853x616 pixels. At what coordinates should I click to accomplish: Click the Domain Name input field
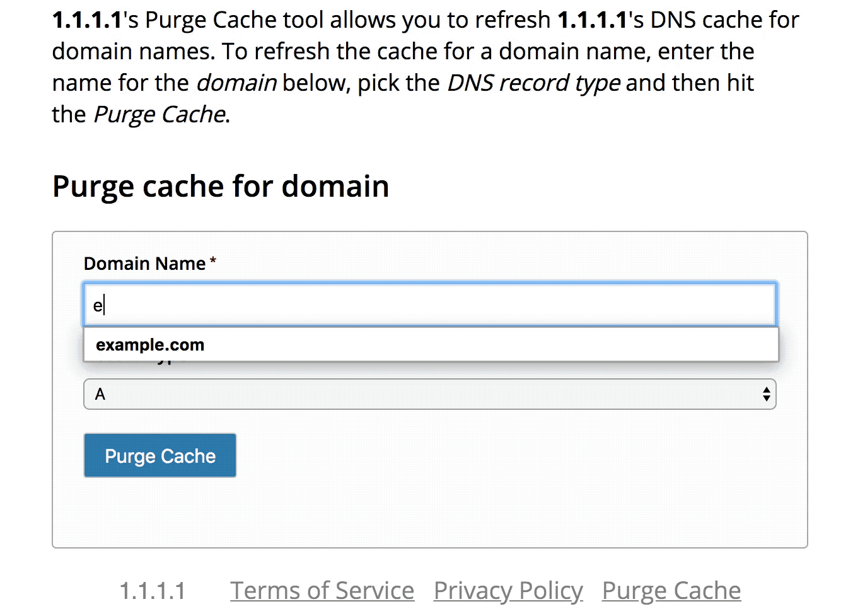pyautogui.click(x=429, y=305)
